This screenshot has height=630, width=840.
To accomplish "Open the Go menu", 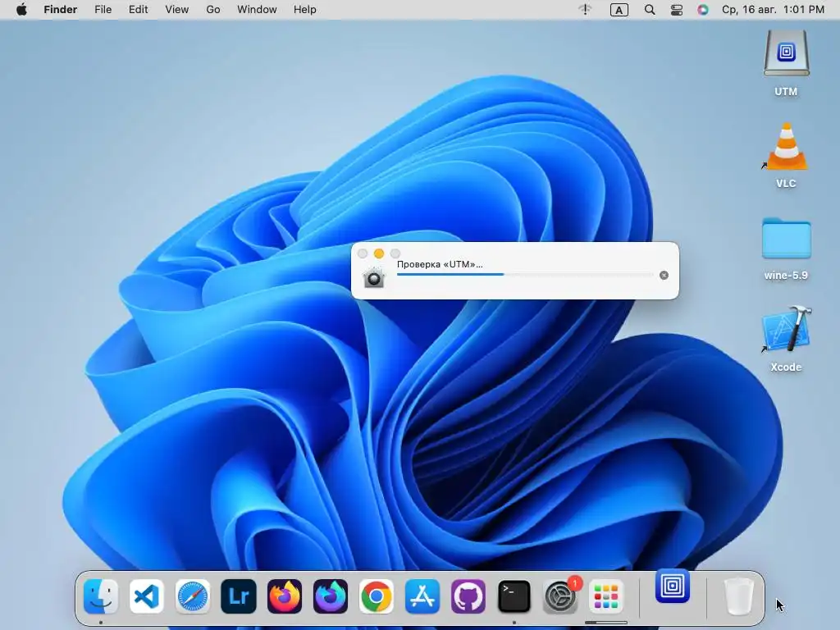I will [213, 10].
